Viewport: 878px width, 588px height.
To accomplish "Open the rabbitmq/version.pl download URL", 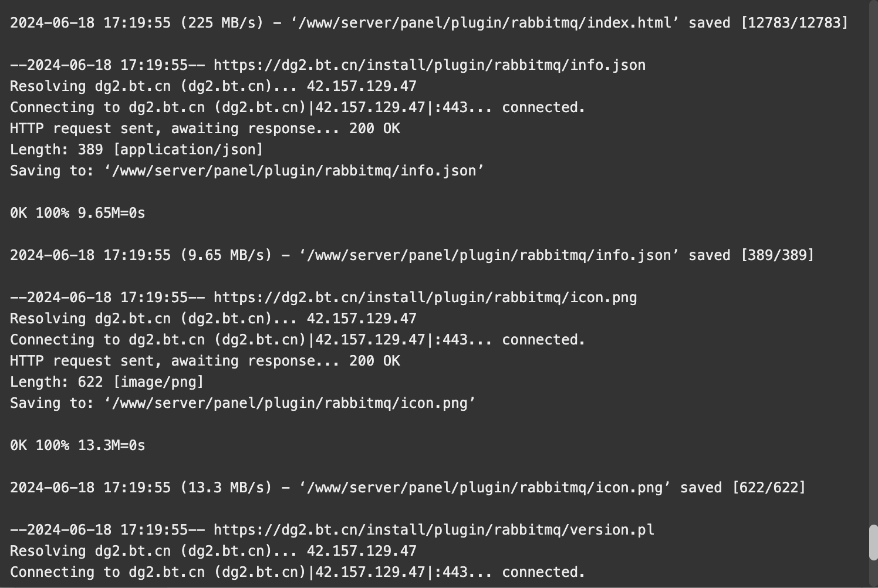I will point(434,530).
